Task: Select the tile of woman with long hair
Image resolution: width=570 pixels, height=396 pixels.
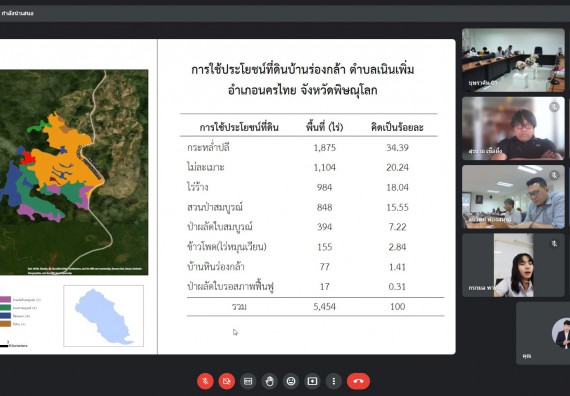Action: point(513,265)
